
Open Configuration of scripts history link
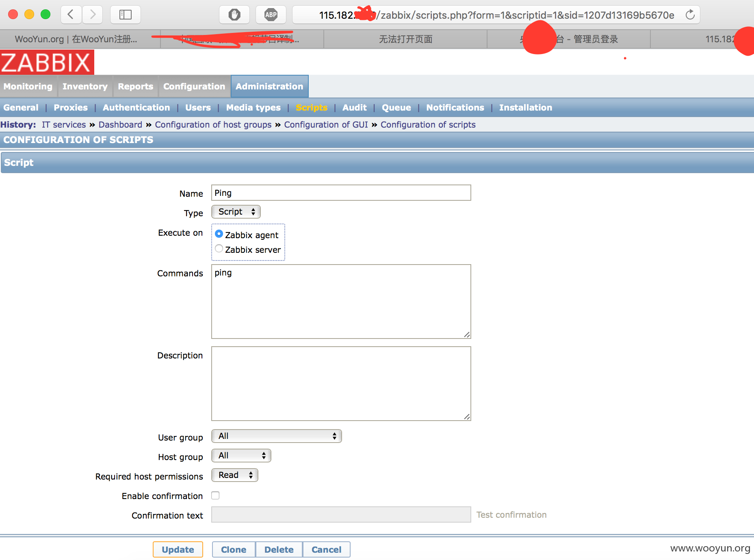point(428,125)
